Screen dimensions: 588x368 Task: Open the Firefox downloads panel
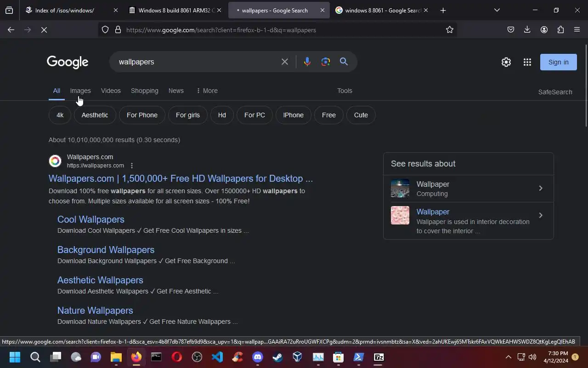point(527,30)
